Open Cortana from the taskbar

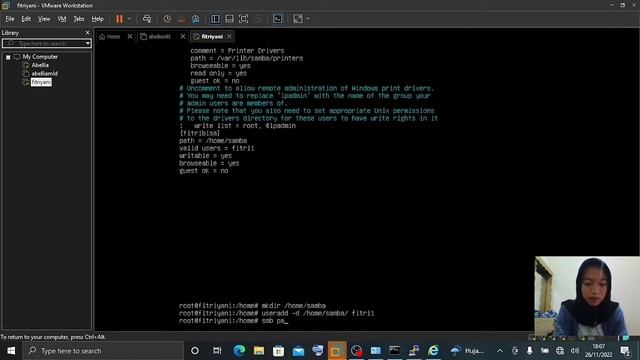[x=195, y=351]
